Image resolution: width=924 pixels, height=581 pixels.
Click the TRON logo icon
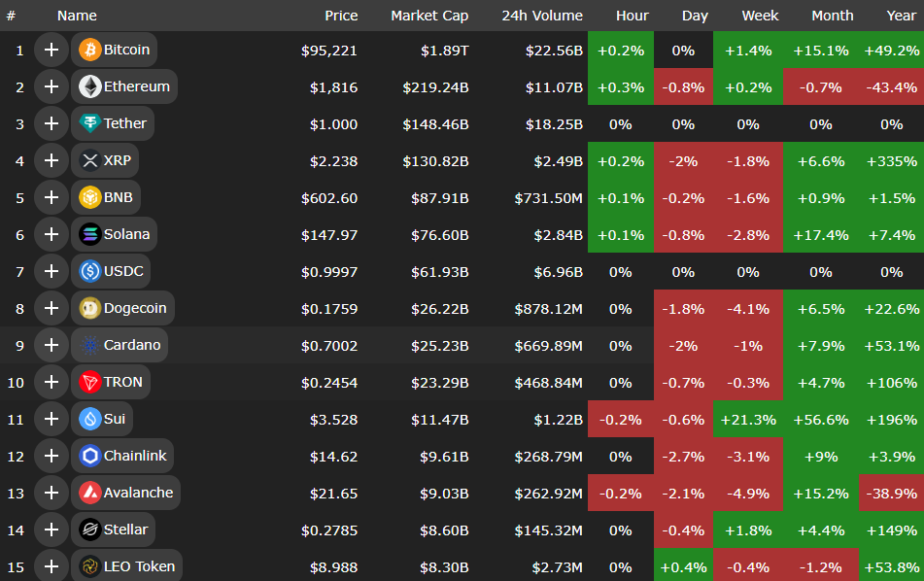pos(90,382)
